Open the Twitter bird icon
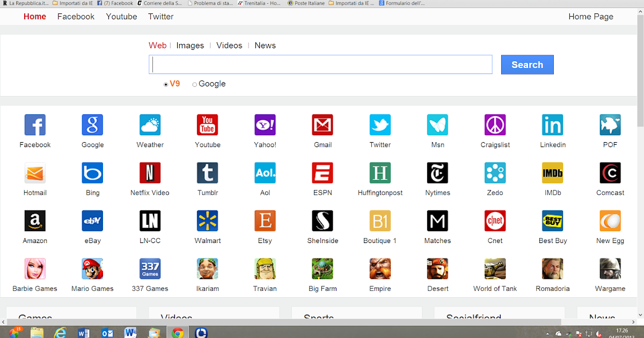Screen dimensions: 644x338 [380, 125]
